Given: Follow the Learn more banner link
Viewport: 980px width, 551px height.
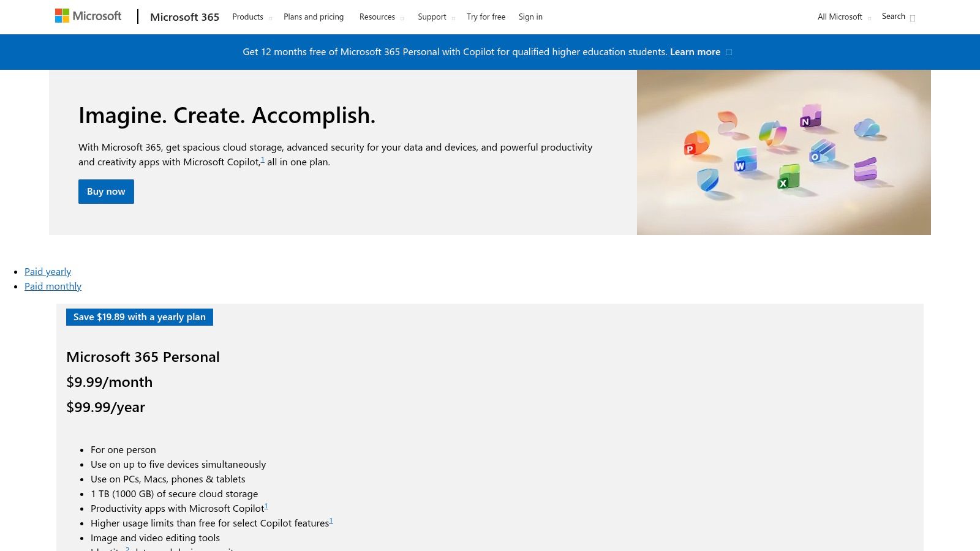Looking at the screenshot, I should click(x=695, y=52).
